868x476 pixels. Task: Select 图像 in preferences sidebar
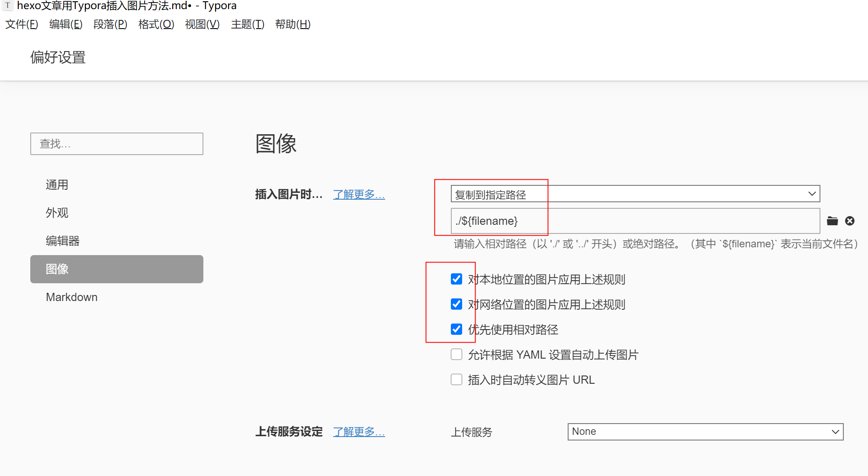pyautogui.click(x=117, y=269)
